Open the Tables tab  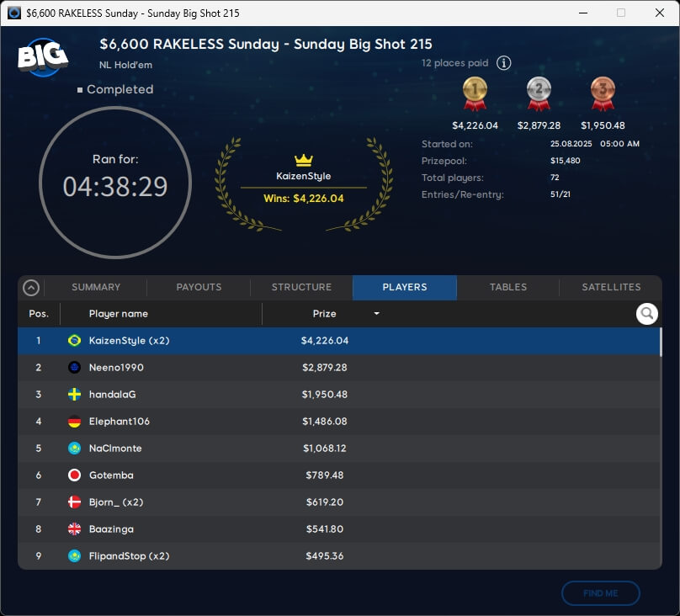pos(508,287)
